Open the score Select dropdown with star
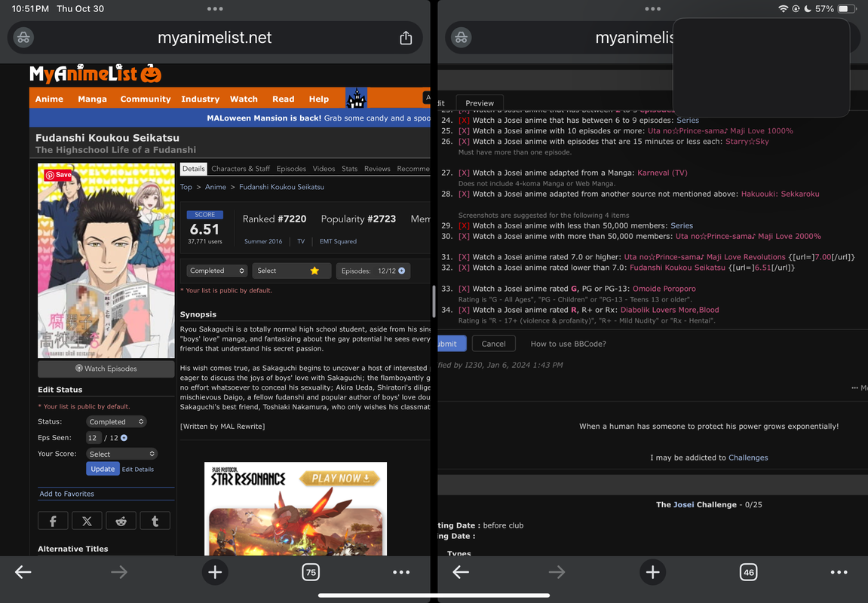 292,271
